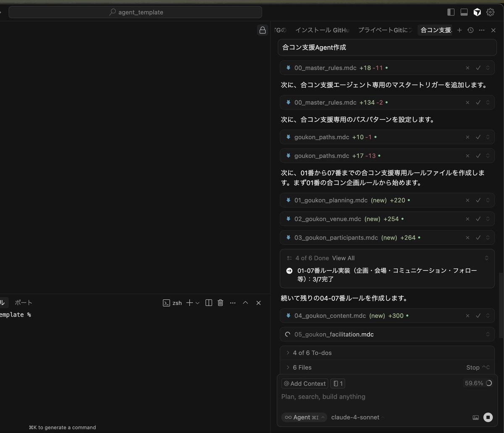Kill the terminal with the trash icon
This screenshot has width=504, height=433.
pyautogui.click(x=220, y=302)
